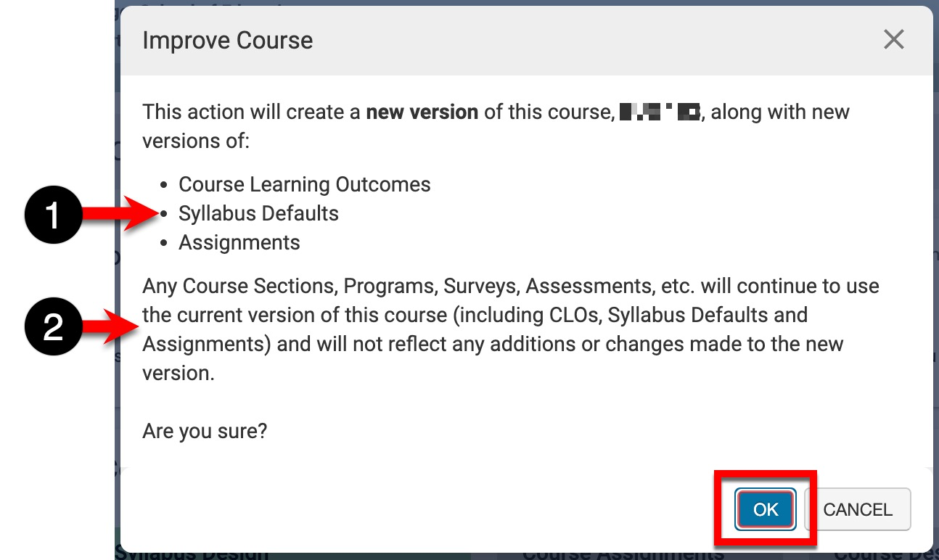
Task: Click the blurred course name
Action: 659,112
